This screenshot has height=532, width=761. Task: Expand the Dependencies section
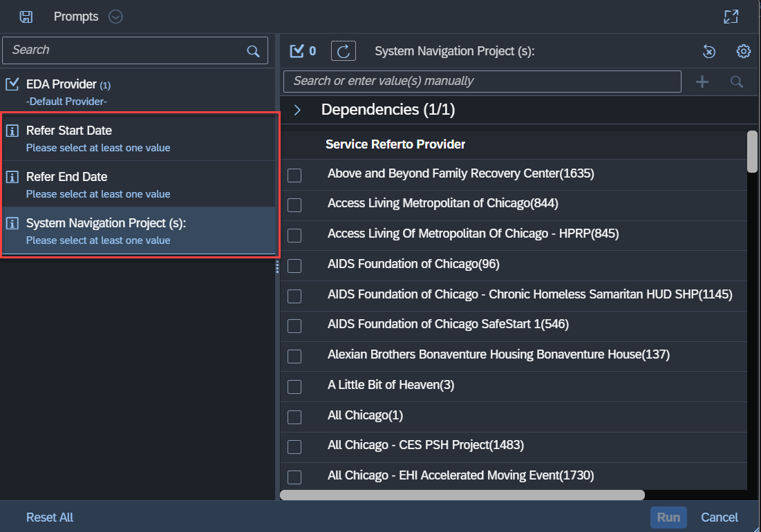(297, 110)
